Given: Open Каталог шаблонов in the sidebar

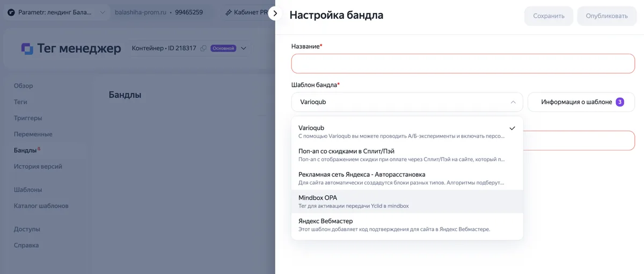Looking at the screenshot, I should pos(41,206).
